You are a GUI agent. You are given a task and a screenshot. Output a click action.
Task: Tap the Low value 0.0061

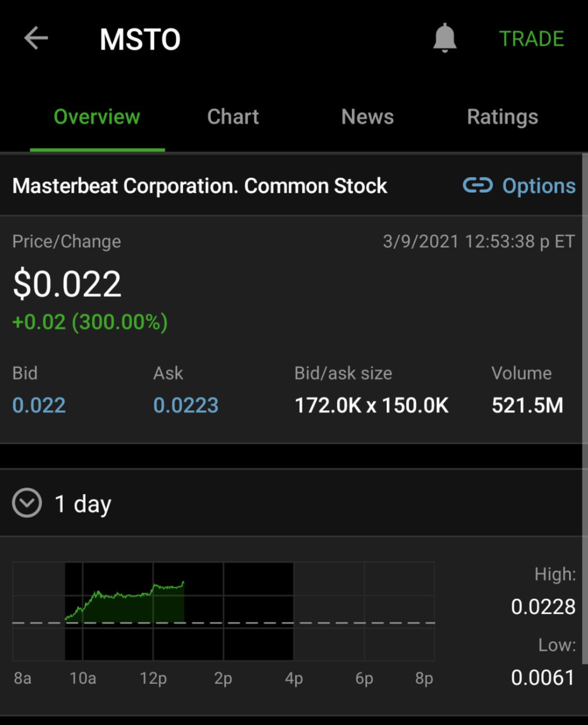(x=543, y=677)
